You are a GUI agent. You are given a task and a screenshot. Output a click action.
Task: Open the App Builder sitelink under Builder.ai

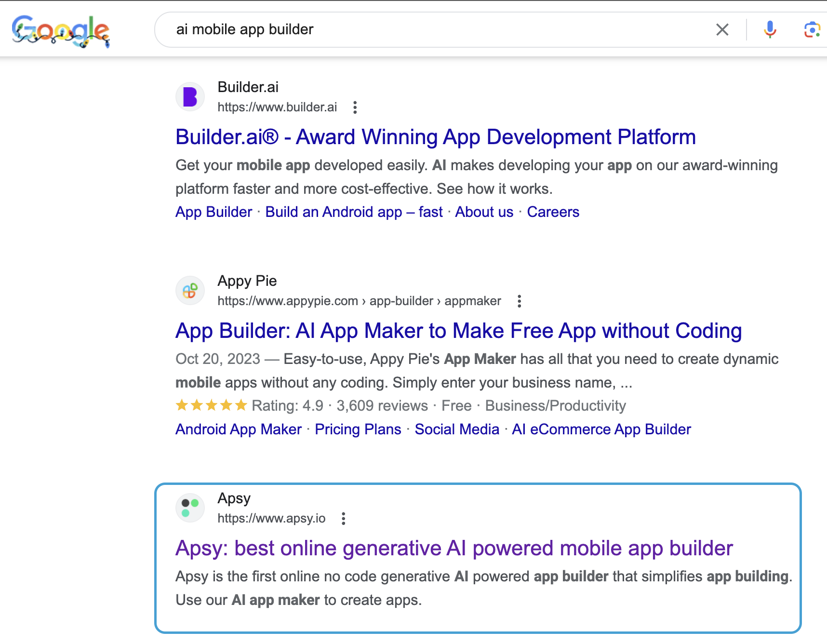click(213, 212)
